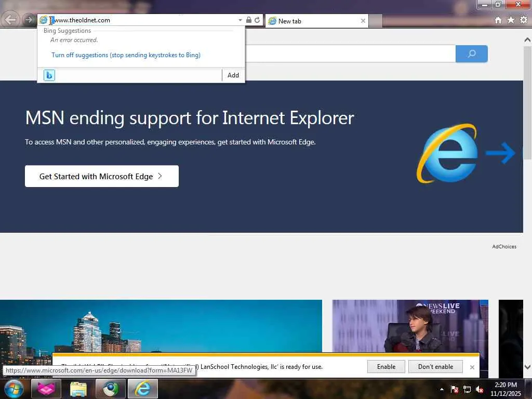Screen dimensions: 532x399
Task: Show hidden tray icons arrow
Action: coord(442,389)
